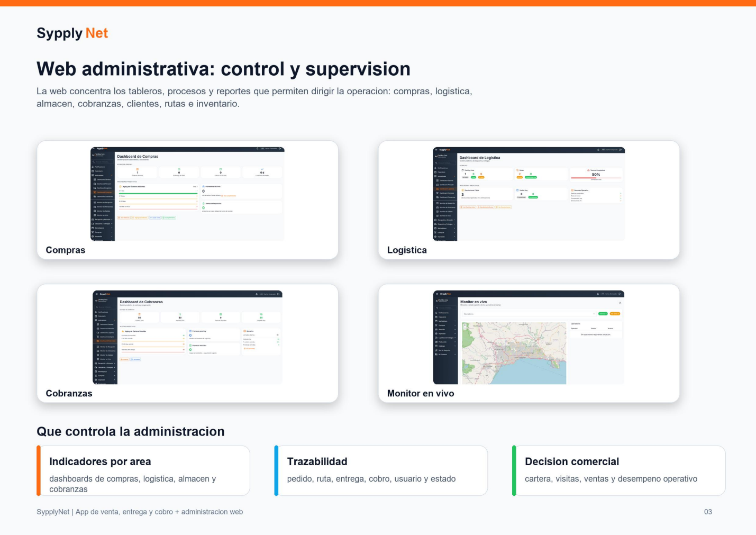Screen dimensions: 756x535
Task: Click 'pedido, ruta, entrega, cobro, usuario y estado'
Action: coord(371,479)
